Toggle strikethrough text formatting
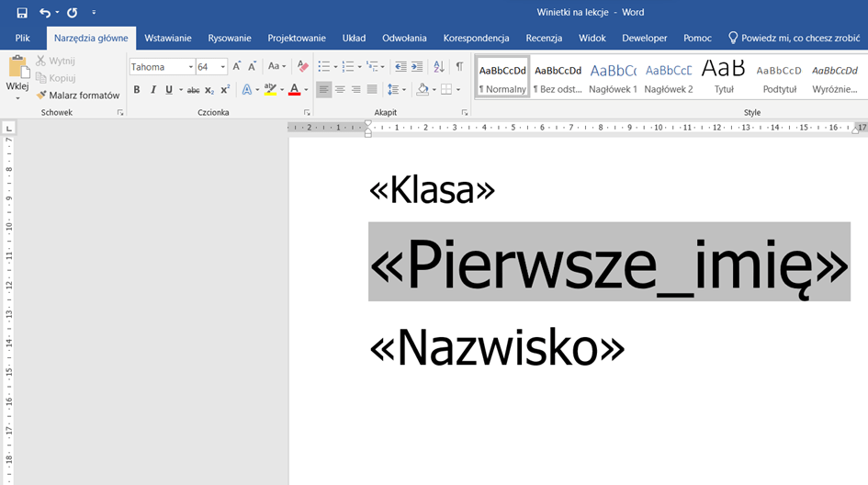The height and width of the screenshot is (485, 868). point(193,90)
